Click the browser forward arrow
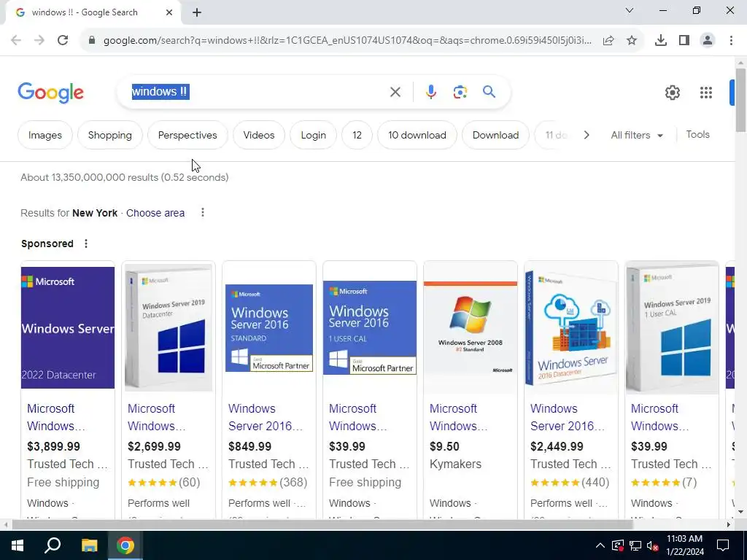This screenshot has width=747, height=560. pyautogui.click(x=39, y=41)
